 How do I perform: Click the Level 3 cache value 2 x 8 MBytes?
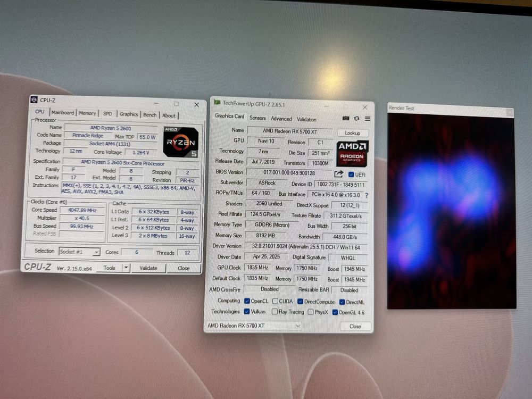click(153, 236)
